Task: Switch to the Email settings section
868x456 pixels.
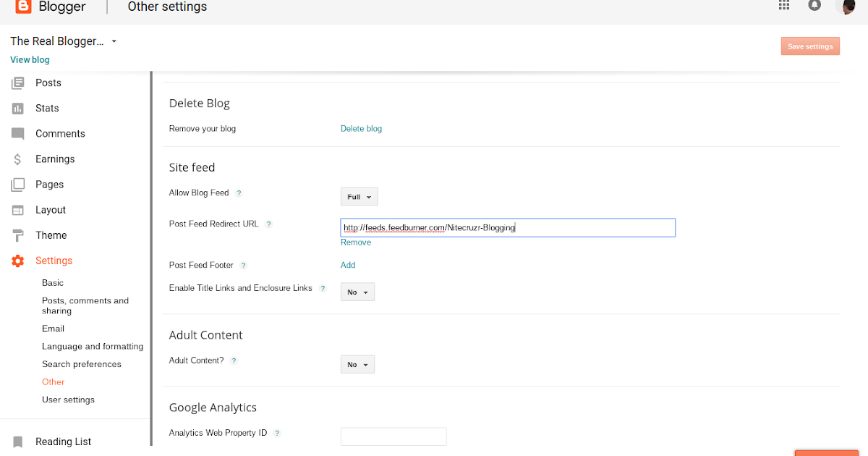Action: tap(53, 328)
